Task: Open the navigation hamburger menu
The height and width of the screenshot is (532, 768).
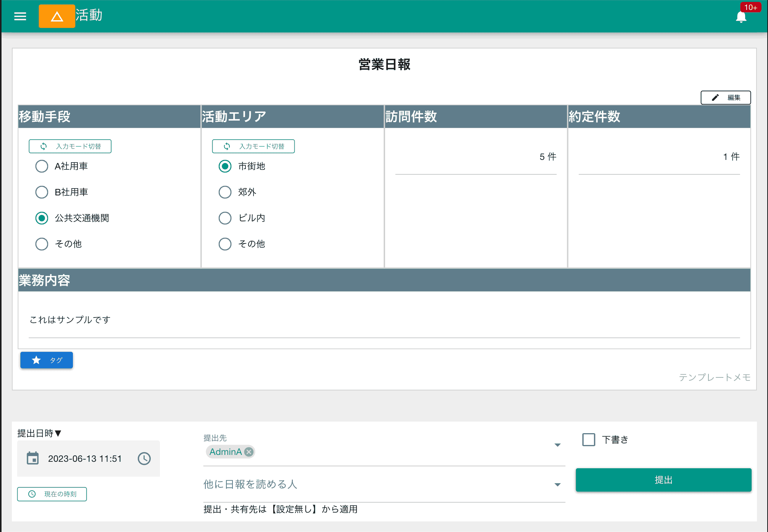Action: click(19, 16)
